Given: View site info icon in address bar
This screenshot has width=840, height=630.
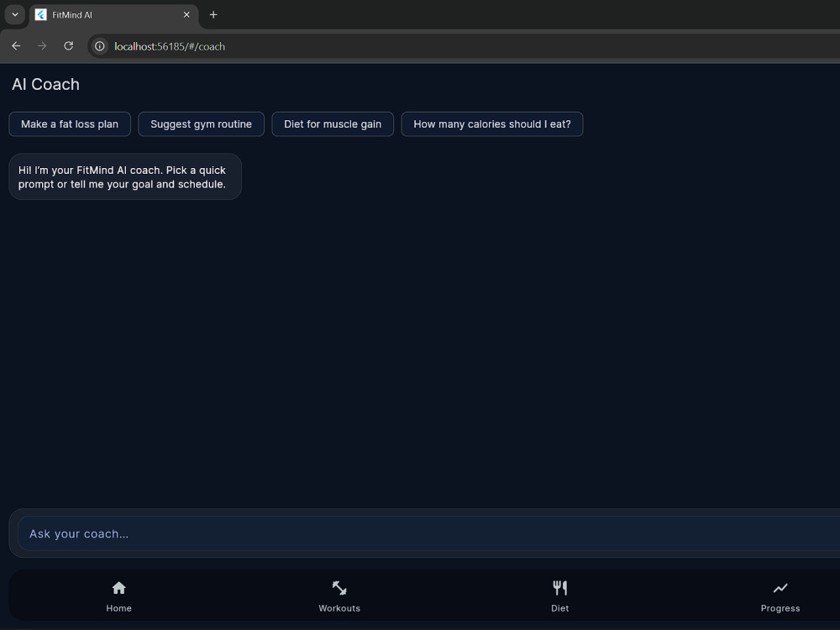Looking at the screenshot, I should (100, 46).
